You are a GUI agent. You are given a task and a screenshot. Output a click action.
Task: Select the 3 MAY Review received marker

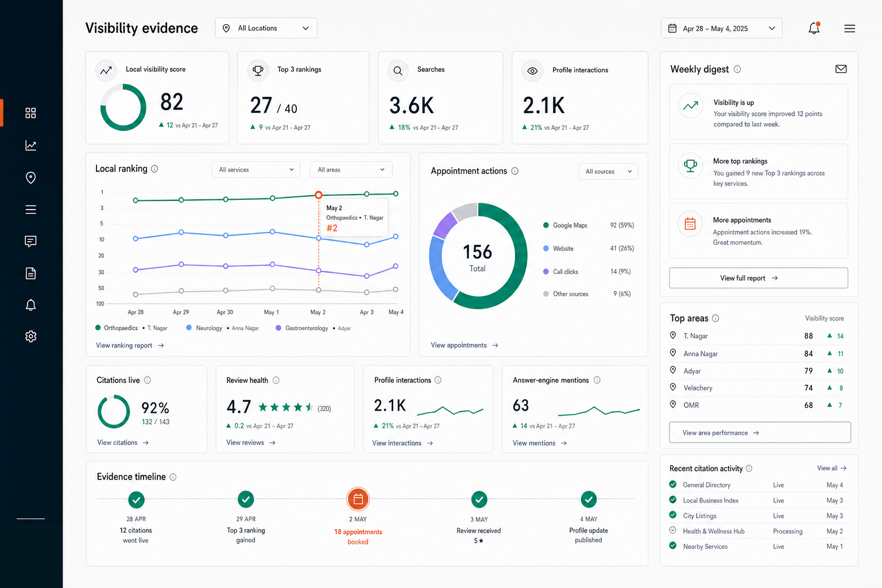point(479,500)
